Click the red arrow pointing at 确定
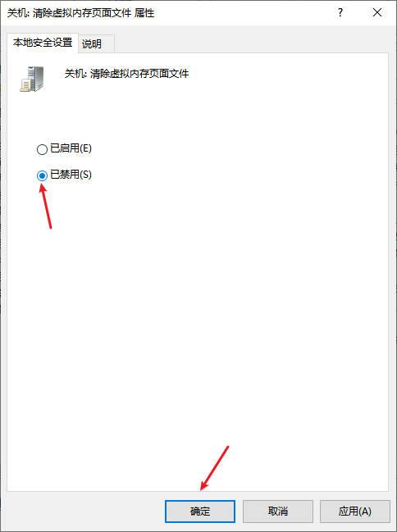The image size is (397, 532). point(214,468)
